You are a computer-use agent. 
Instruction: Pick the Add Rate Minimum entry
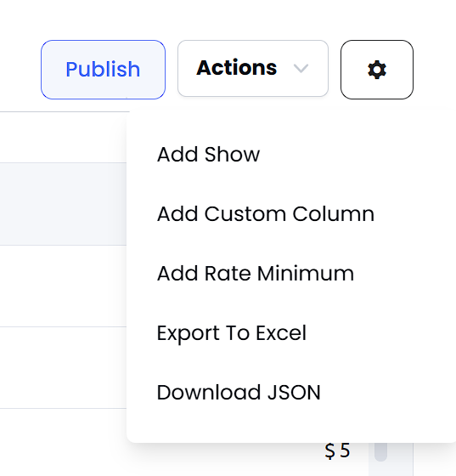(256, 273)
